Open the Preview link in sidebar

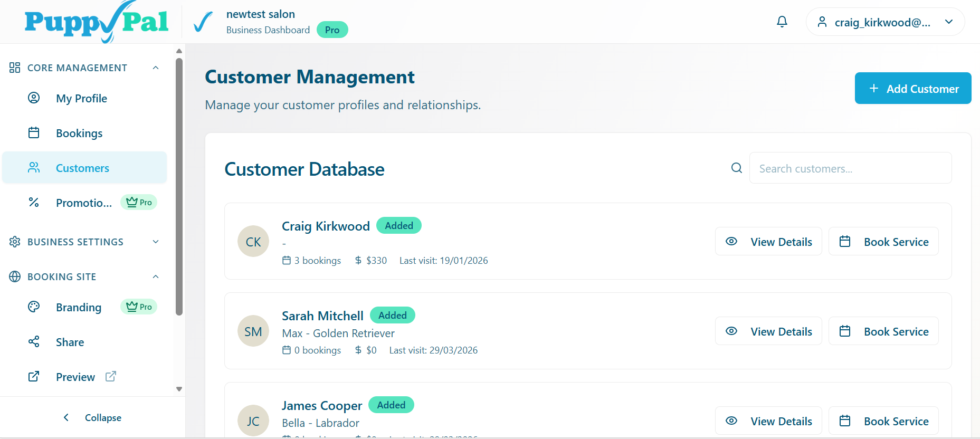(84, 377)
